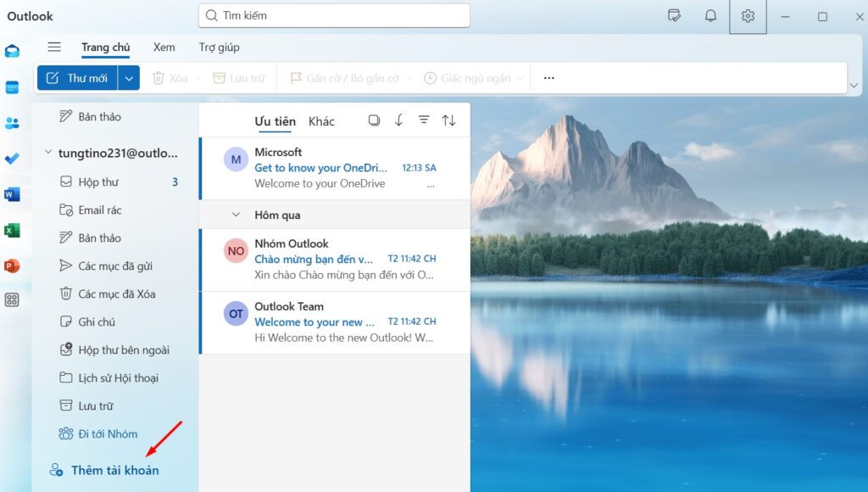Click the select-all messages icon

pyautogui.click(x=374, y=120)
